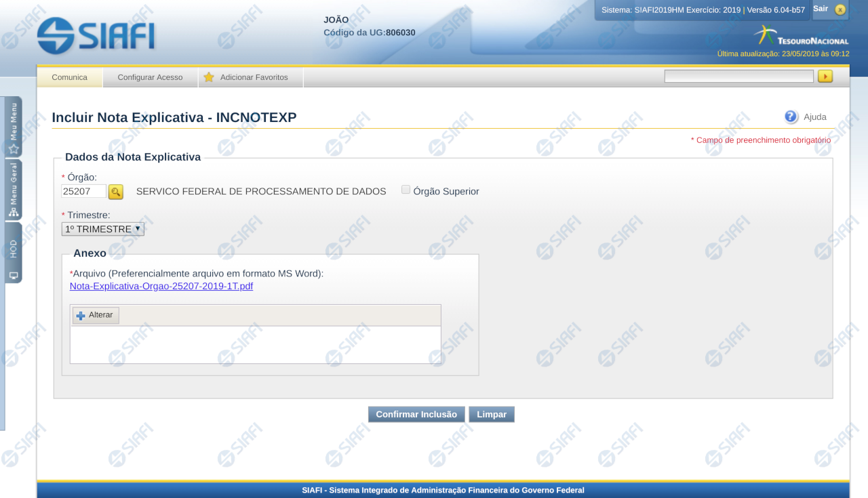
Task: Open the Meu Menu side panel
Action: (13, 127)
